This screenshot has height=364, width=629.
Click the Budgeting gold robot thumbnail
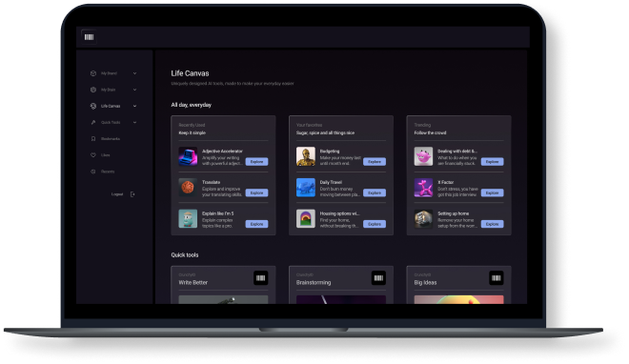(306, 156)
